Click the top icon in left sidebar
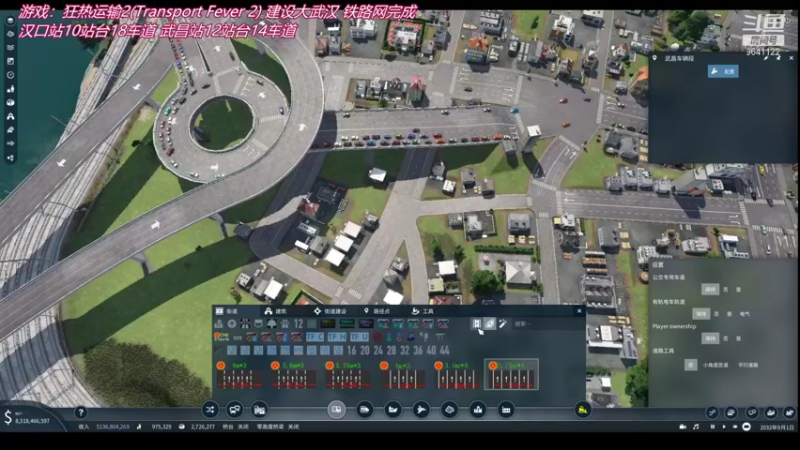800x450 pixels. (x=10, y=20)
